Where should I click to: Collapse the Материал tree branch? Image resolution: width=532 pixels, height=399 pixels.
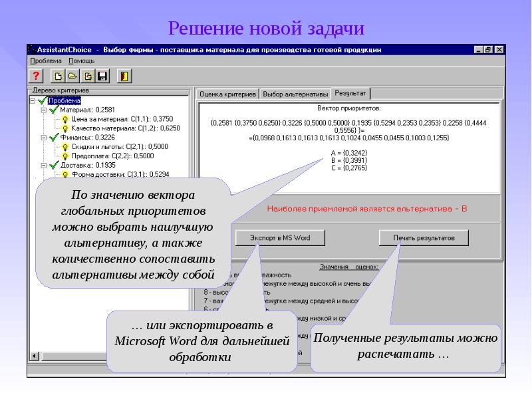point(44,110)
